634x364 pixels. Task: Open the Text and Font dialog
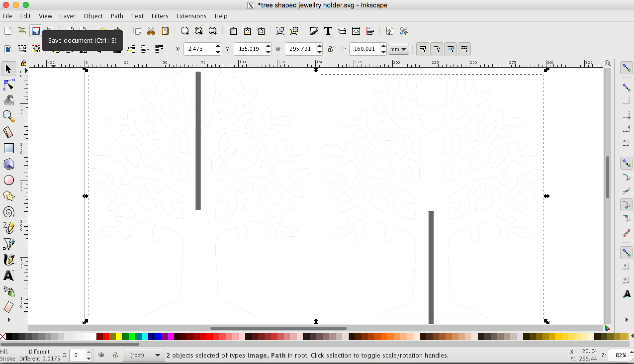tap(328, 31)
